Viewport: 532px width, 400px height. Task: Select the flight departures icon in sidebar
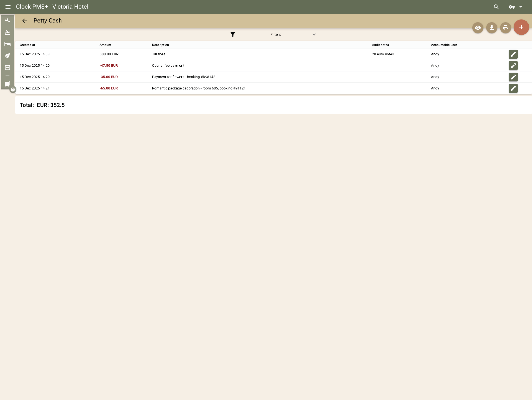point(7,32)
